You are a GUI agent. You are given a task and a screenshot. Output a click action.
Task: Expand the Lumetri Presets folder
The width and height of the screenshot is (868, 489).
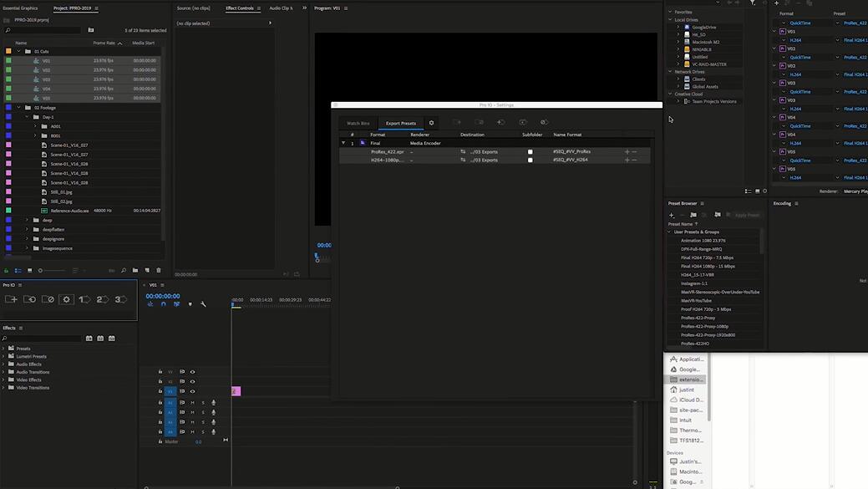(x=4, y=356)
